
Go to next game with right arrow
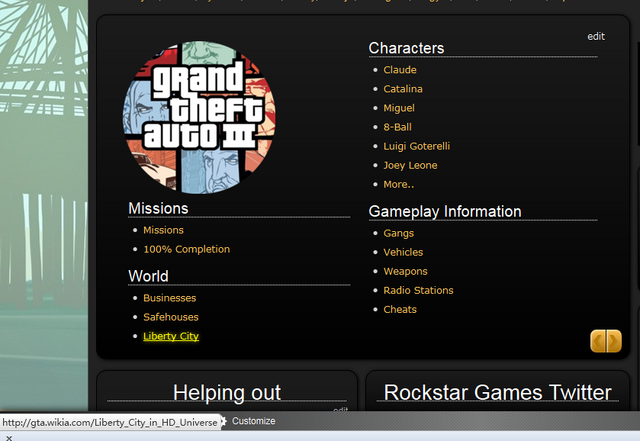[x=614, y=341]
